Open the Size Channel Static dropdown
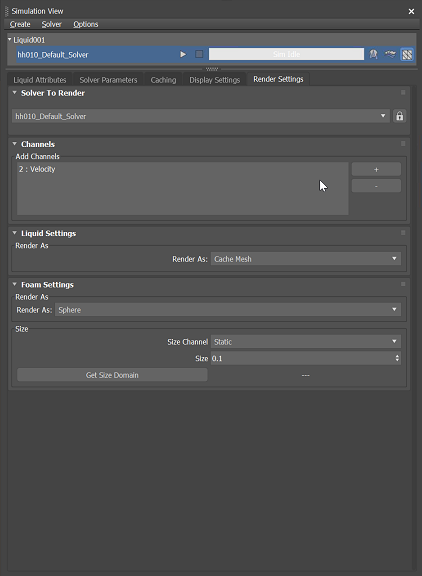Screen dimensions: 422x576 (306, 342)
